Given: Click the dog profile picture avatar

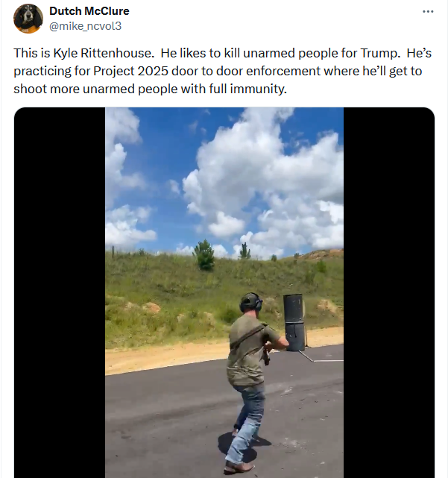Looking at the screenshot, I should click(28, 19).
